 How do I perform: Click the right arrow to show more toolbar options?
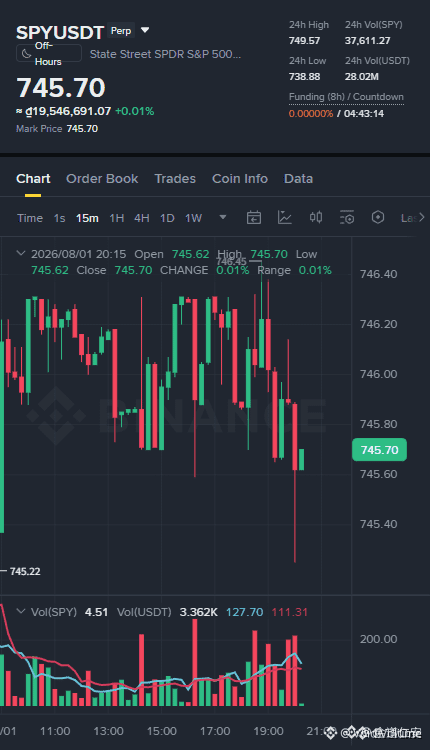coord(421,218)
